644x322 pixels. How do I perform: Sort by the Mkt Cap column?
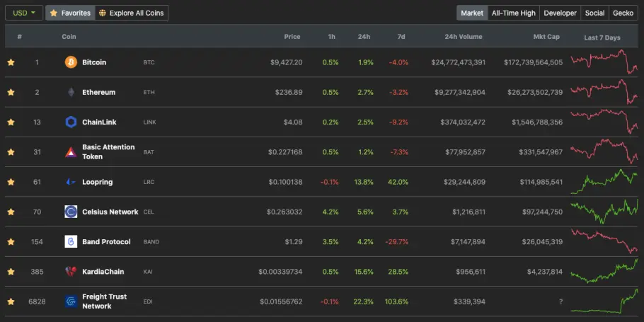click(546, 37)
